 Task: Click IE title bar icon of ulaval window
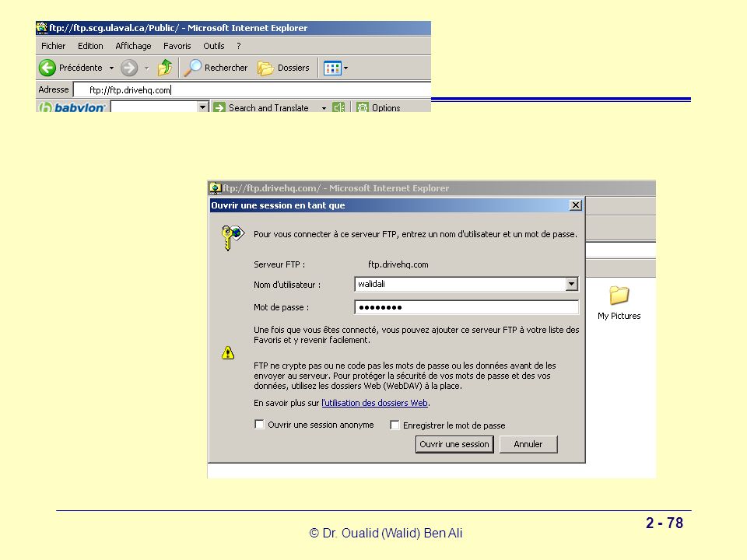point(42,28)
